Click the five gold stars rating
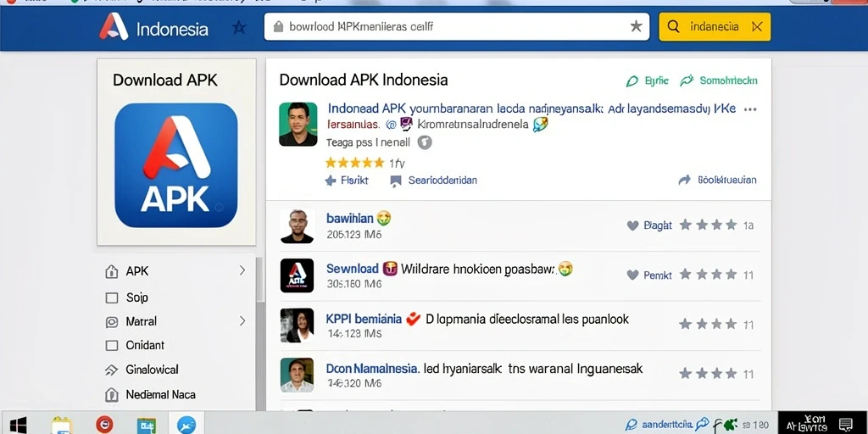868x434 pixels. [354, 163]
